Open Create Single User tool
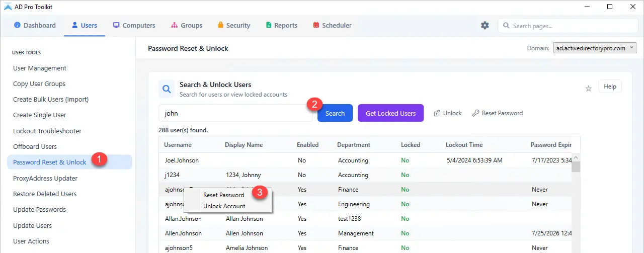The width and height of the screenshot is (644, 253). (x=40, y=115)
